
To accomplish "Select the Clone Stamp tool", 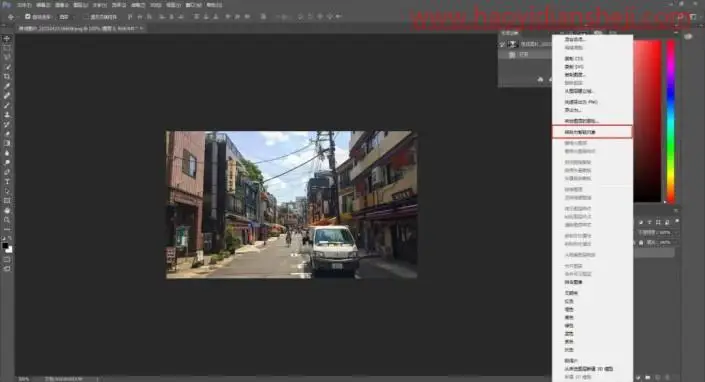I will click(x=7, y=115).
